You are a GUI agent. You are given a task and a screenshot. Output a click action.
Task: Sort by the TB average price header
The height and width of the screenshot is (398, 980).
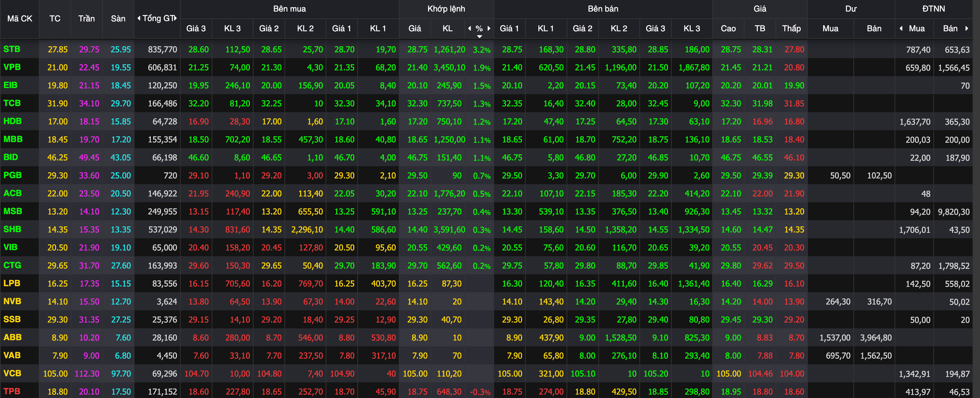[760, 29]
